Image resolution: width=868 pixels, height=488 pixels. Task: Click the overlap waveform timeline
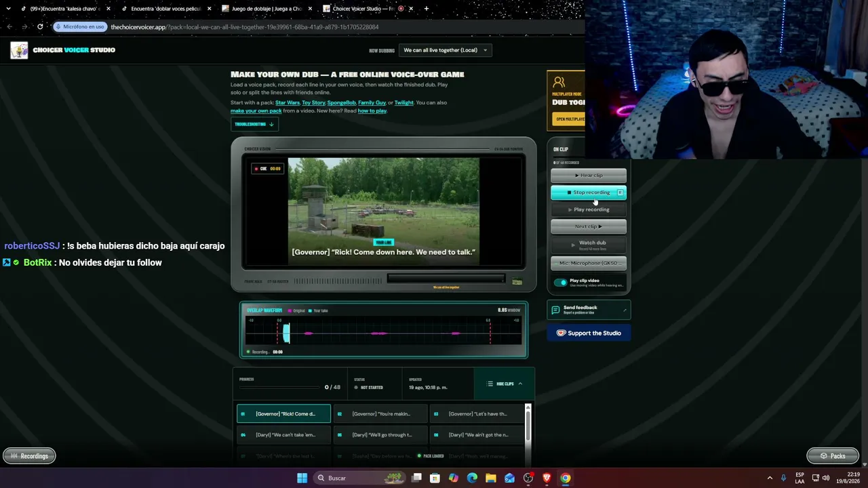(x=383, y=333)
